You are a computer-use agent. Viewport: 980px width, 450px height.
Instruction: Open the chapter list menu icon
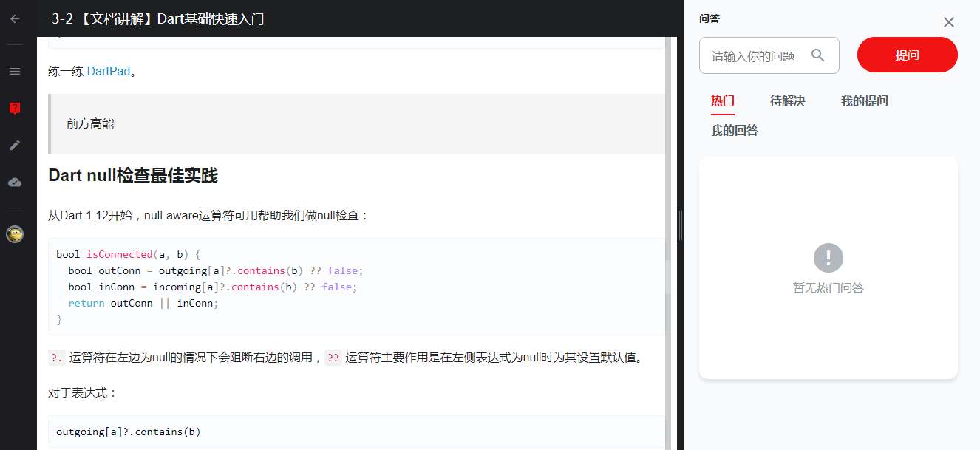[x=15, y=72]
